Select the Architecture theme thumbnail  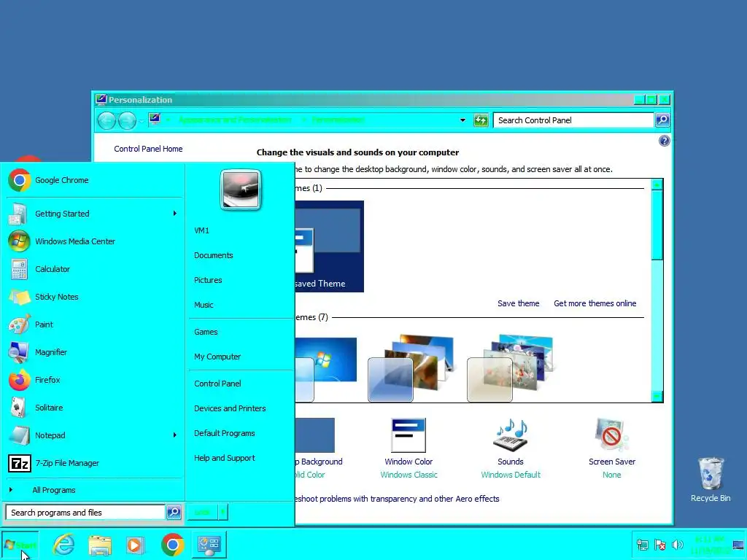coord(411,368)
